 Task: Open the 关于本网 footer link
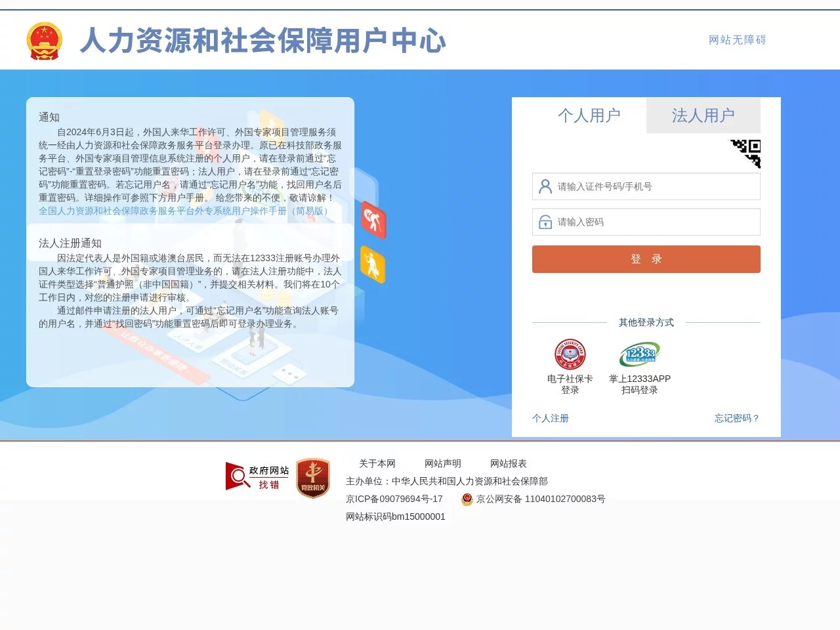[377, 464]
